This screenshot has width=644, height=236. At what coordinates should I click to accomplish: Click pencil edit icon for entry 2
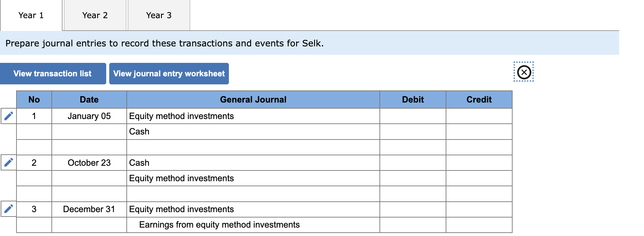pyautogui.click(x=9, y=163)
